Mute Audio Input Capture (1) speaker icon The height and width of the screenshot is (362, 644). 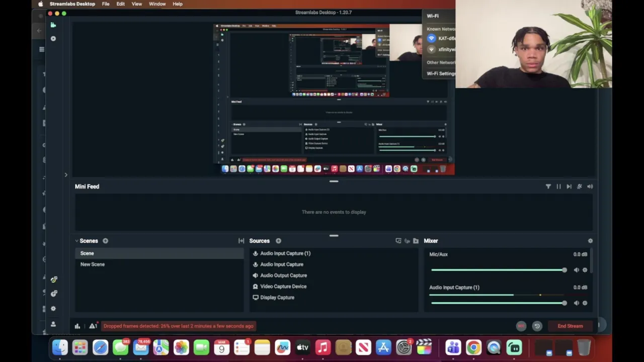click(576, 303)
